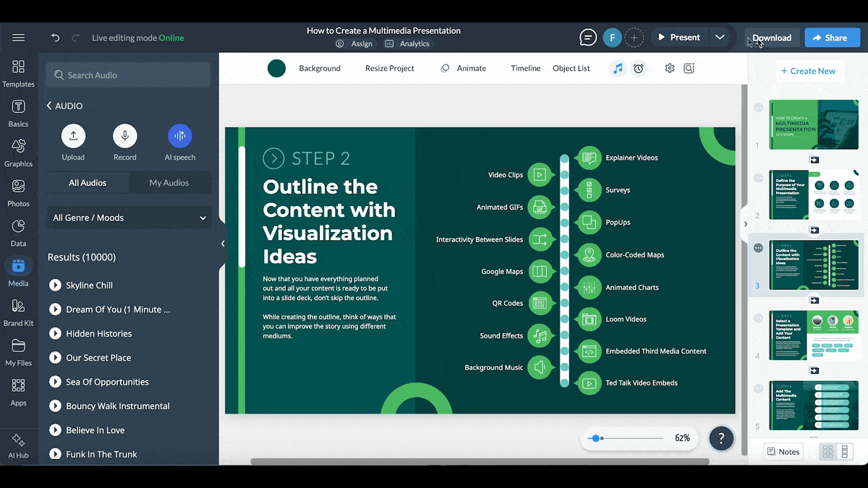Open the hamburger main menu
The image size is (868, 488).
tap(18, 38)
